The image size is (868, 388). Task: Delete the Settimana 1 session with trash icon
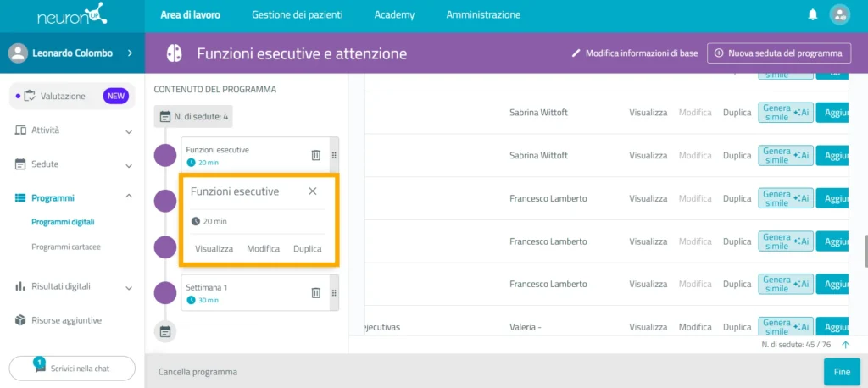click(315, 293)
